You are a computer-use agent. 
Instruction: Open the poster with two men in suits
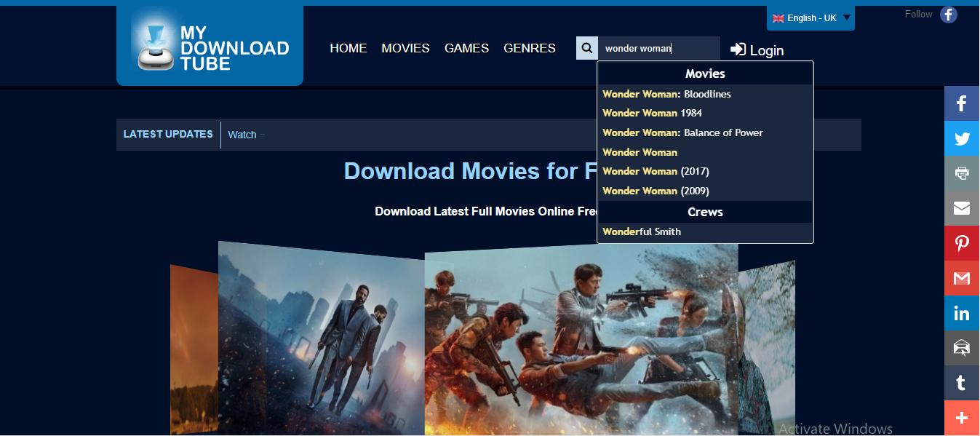322,338
